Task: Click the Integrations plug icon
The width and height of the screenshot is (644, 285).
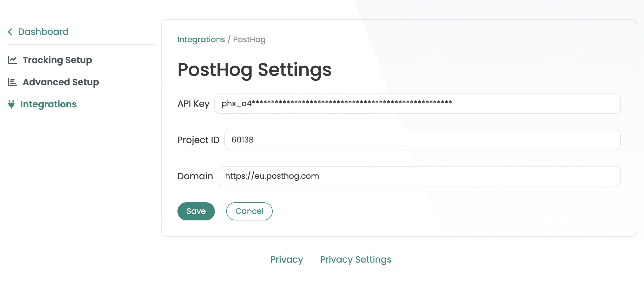Action: click(11, 104)
